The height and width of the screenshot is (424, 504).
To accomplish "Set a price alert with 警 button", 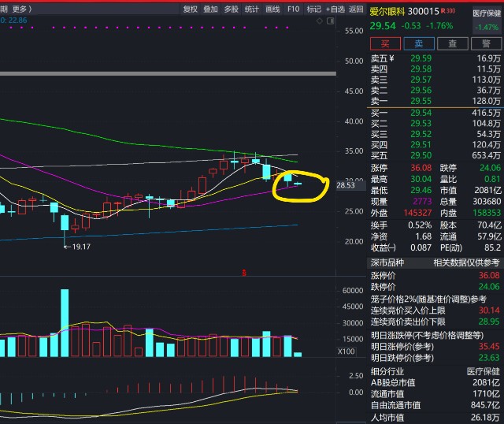I will tap(486, 44).
